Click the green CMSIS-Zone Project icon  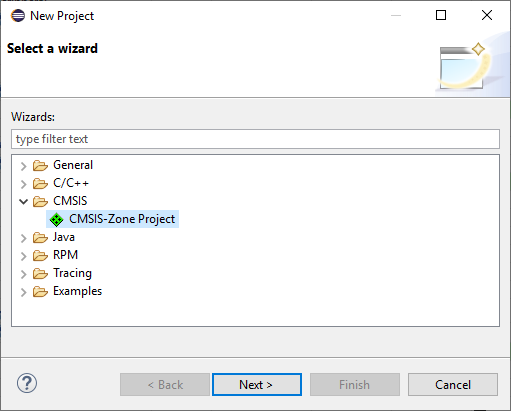pos(56,219)
